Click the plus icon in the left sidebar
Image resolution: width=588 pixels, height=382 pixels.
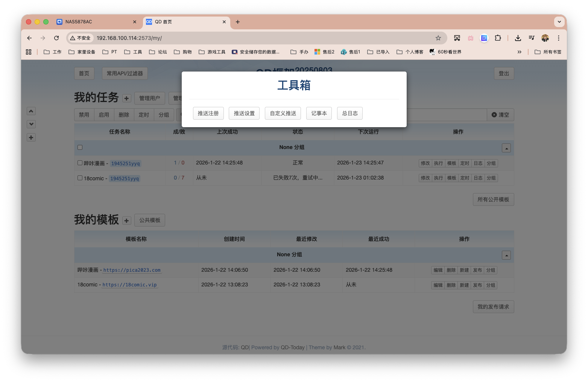point(31,137)
